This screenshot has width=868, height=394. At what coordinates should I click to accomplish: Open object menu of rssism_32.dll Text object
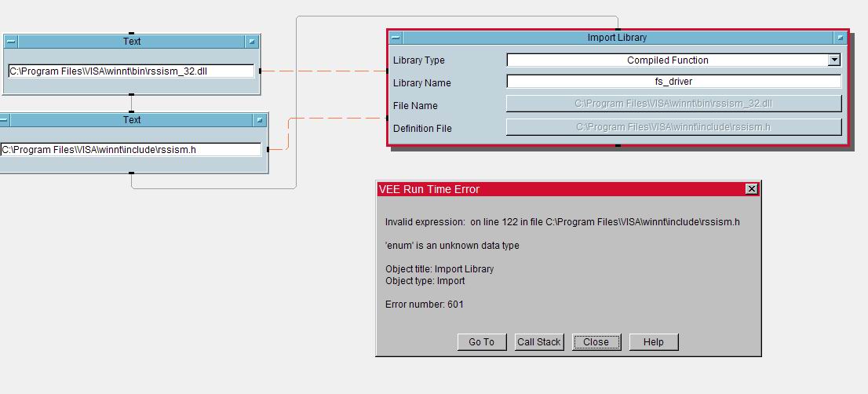coord(11,42)
